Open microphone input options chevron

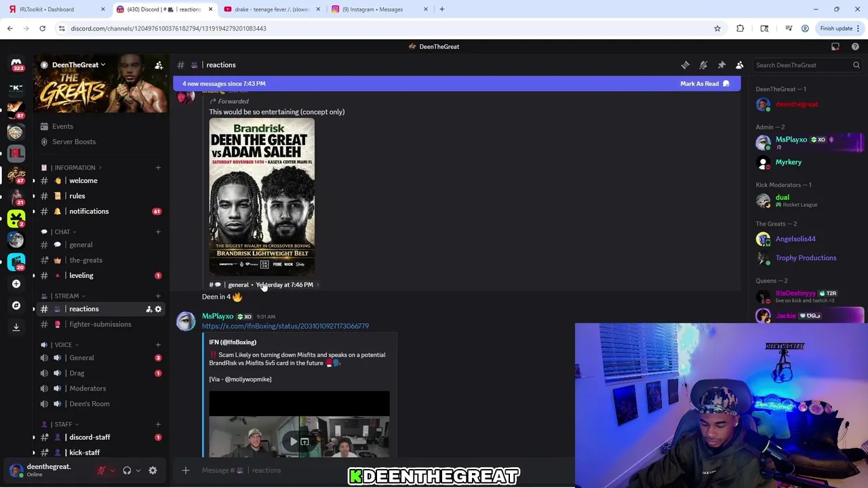pos(113,470)
